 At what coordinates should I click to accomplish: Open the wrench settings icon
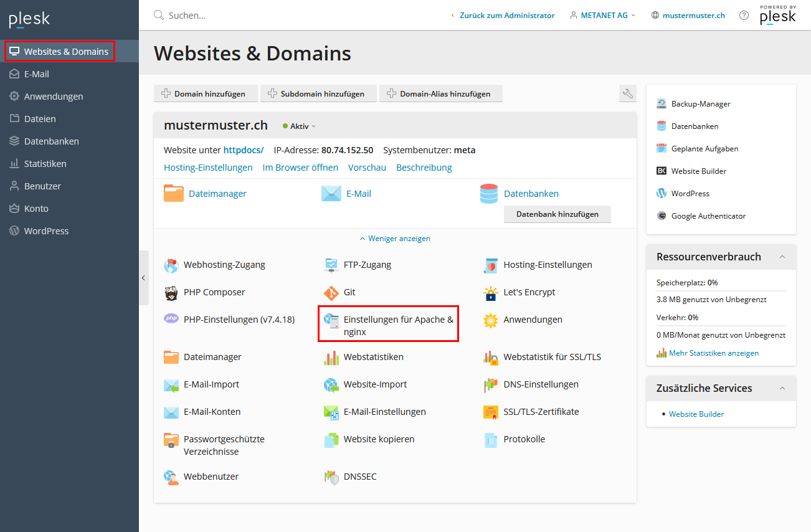(x=628, y=93)
